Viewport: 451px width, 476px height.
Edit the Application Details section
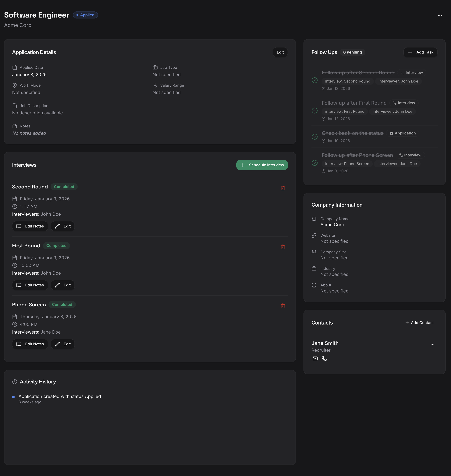280,52
